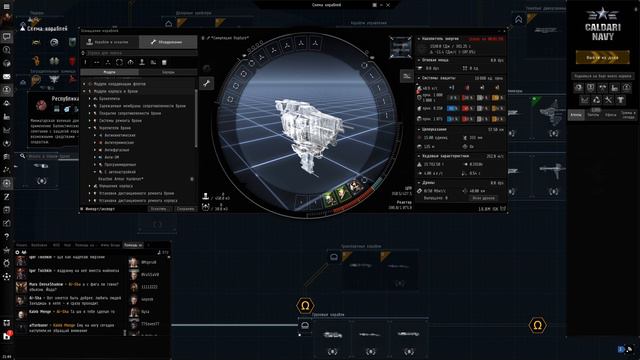The height and width of the screenshot is (360, 640).
Task: Toggle the person-shaped filter in hardware browser
Action: point(142,62)
